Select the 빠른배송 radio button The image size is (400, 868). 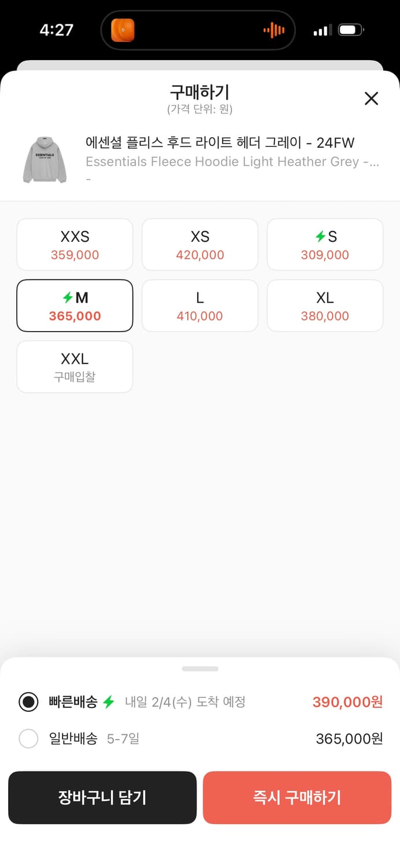[x=28, y=702]
